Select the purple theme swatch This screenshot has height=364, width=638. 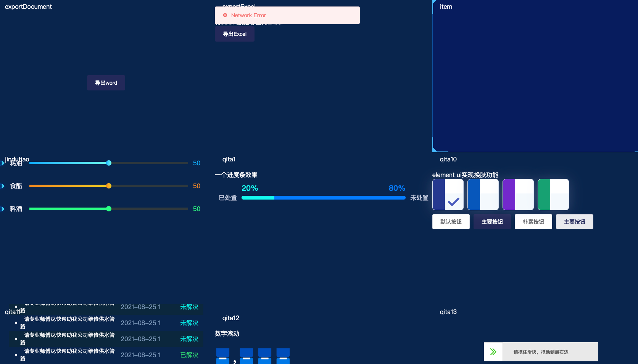[x=518, y=195]
